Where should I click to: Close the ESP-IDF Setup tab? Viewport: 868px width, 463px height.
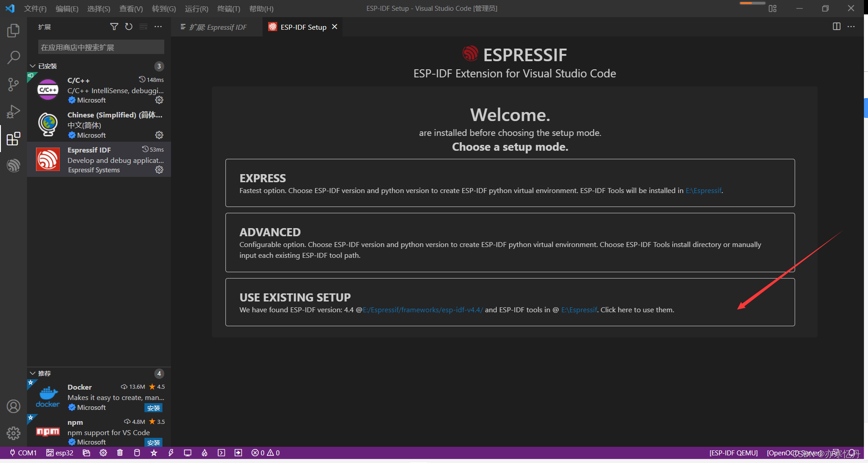coord(334,27)
